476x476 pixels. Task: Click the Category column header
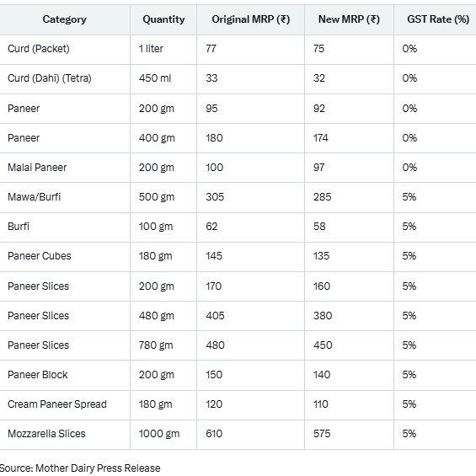coord(64,19)
